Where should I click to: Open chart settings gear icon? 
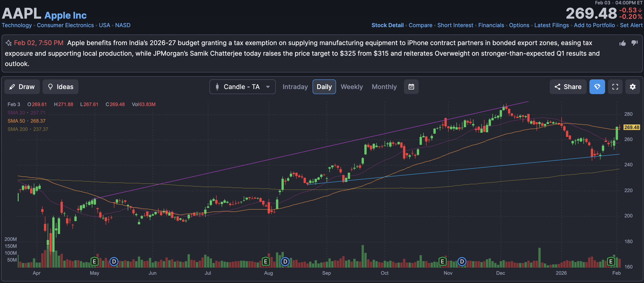632,87
